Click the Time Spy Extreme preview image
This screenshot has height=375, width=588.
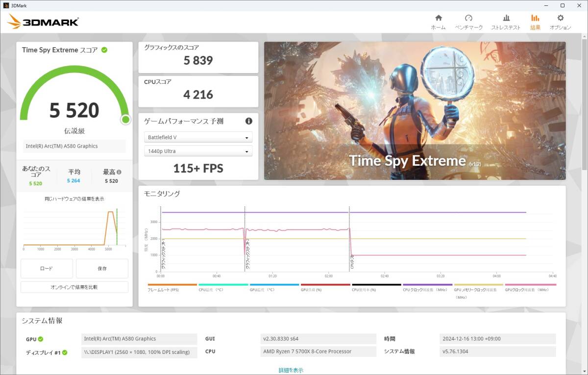[415, 111]
